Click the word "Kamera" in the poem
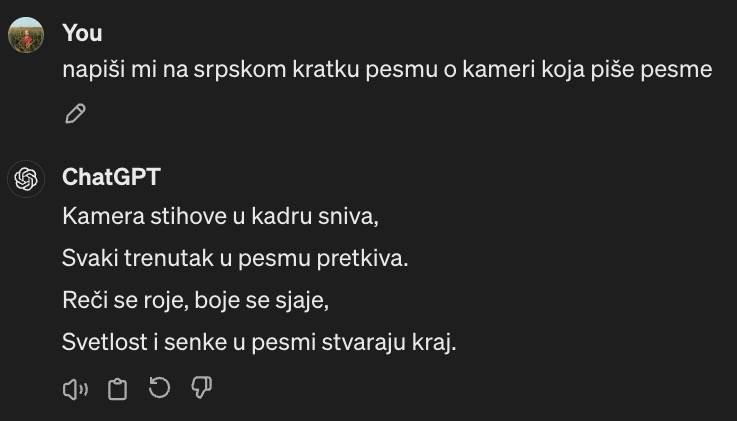 click(x=97, y=216)
